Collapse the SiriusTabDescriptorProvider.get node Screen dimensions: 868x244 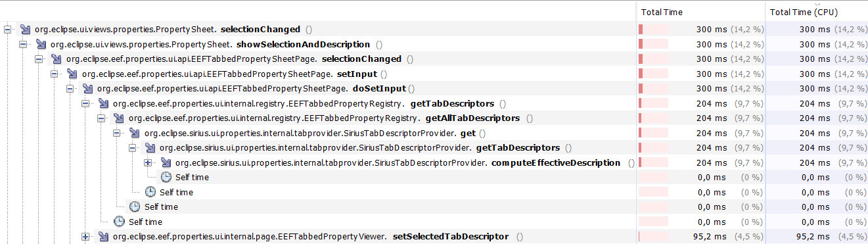click(x=117, y=133)
